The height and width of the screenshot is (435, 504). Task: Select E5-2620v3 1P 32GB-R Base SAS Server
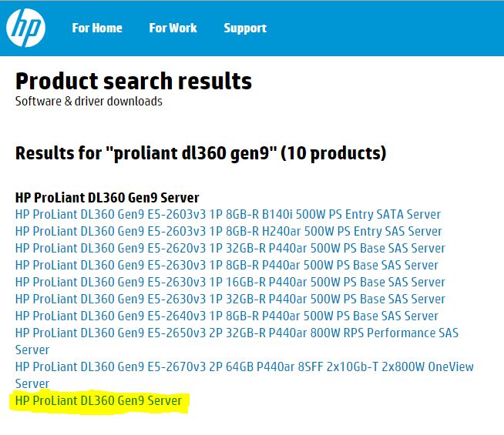(x=230, y=249)
